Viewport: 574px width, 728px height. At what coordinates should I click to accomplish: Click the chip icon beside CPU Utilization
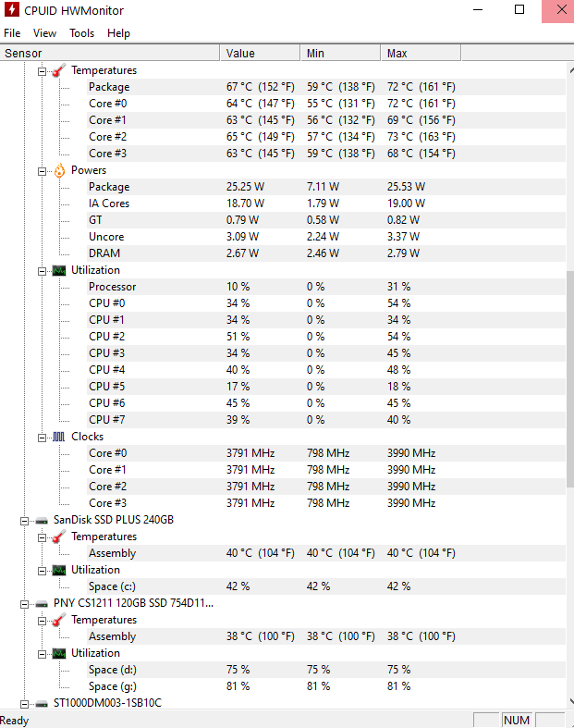(58, 270)
